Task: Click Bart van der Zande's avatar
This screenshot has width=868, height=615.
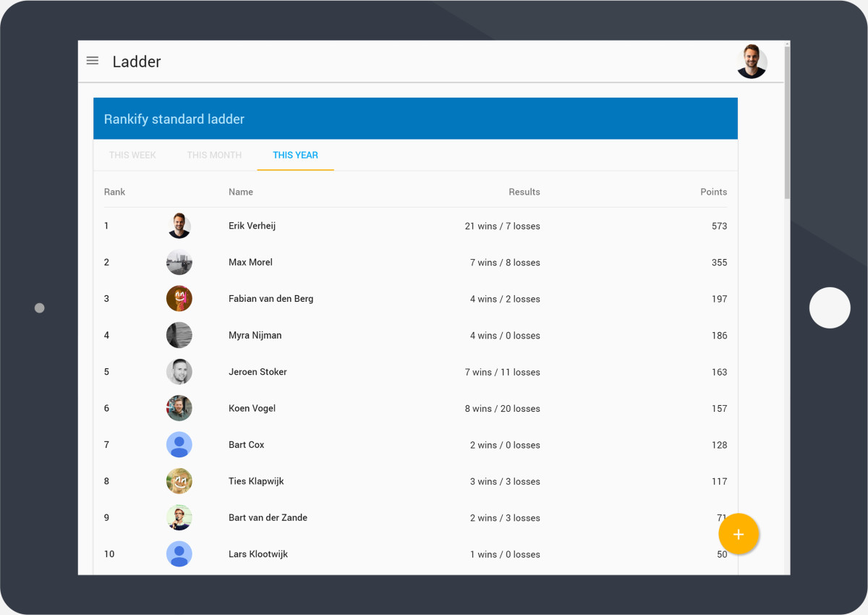Action: 179,517
